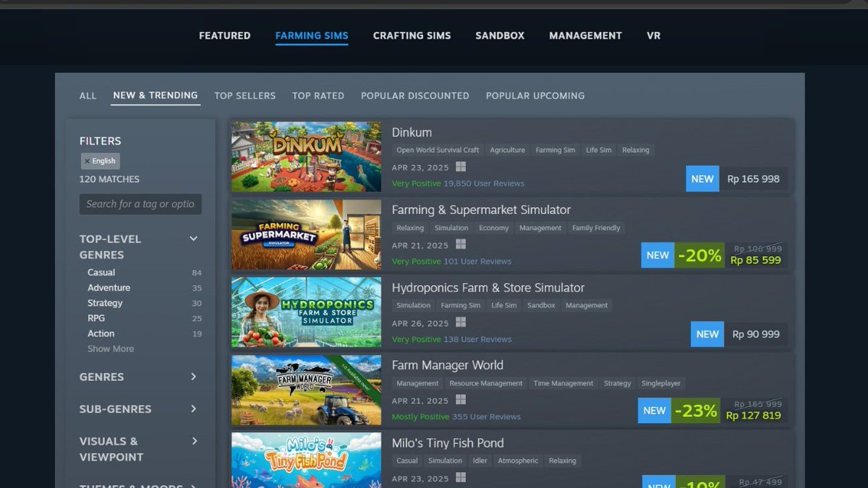Open the Sandbox category tab
This screenshot has width=868, height=488.
coord(500,35)
